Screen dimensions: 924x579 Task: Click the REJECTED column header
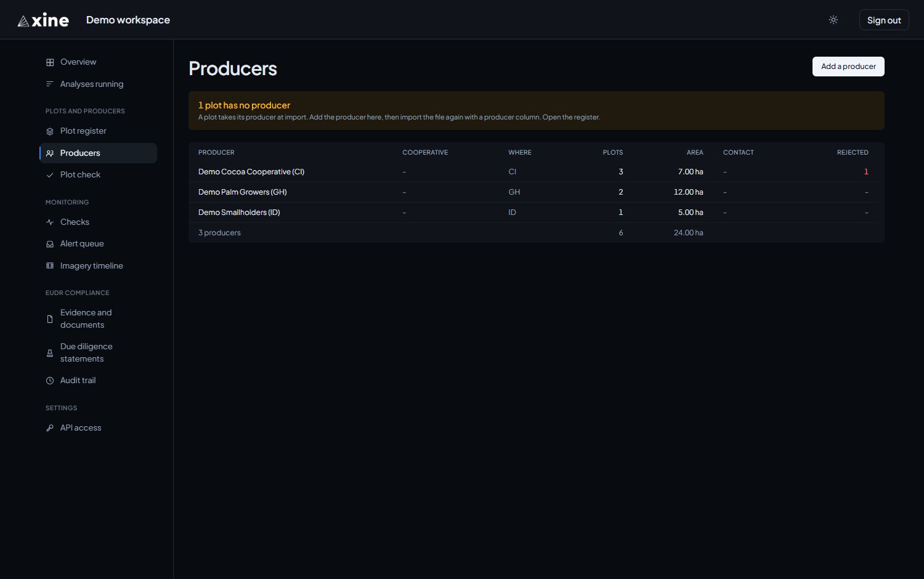click(853, 152)
